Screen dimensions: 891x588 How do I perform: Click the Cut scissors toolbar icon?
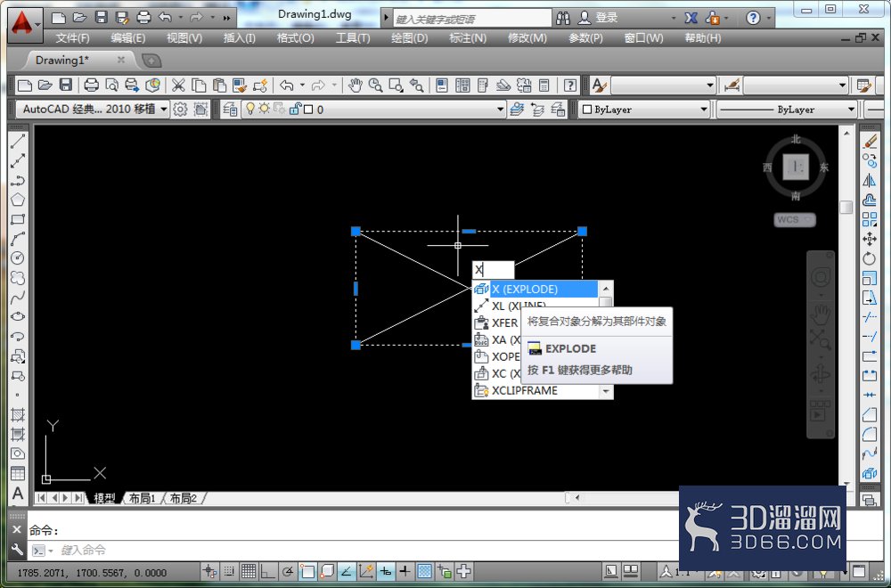point(178,86)
